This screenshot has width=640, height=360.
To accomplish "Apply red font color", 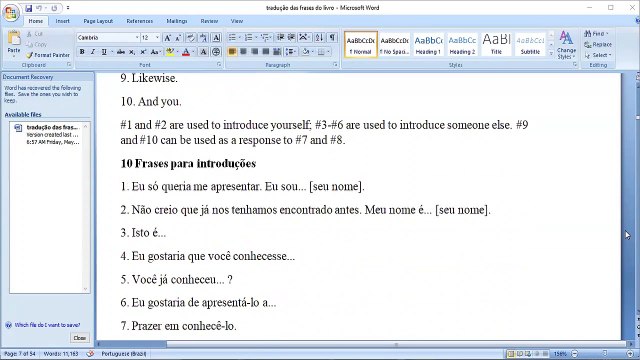I will pyautogui.click(x=186, y=52).
